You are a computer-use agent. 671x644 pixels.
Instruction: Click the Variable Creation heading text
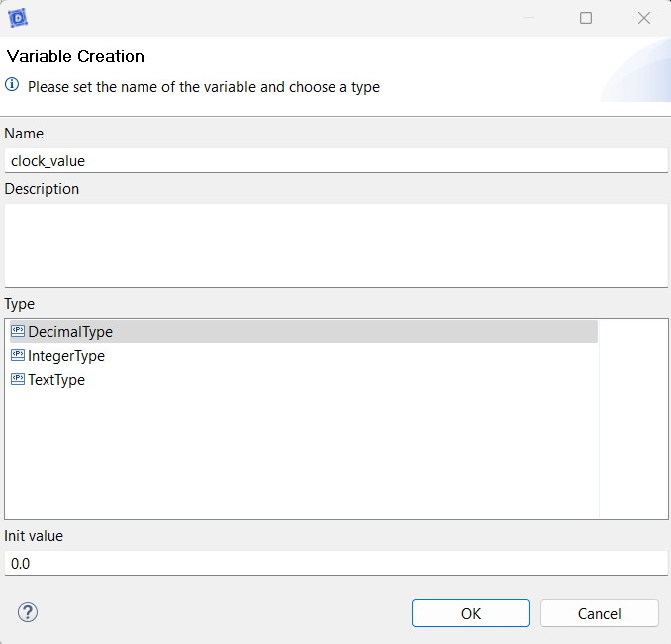(75, 56)
